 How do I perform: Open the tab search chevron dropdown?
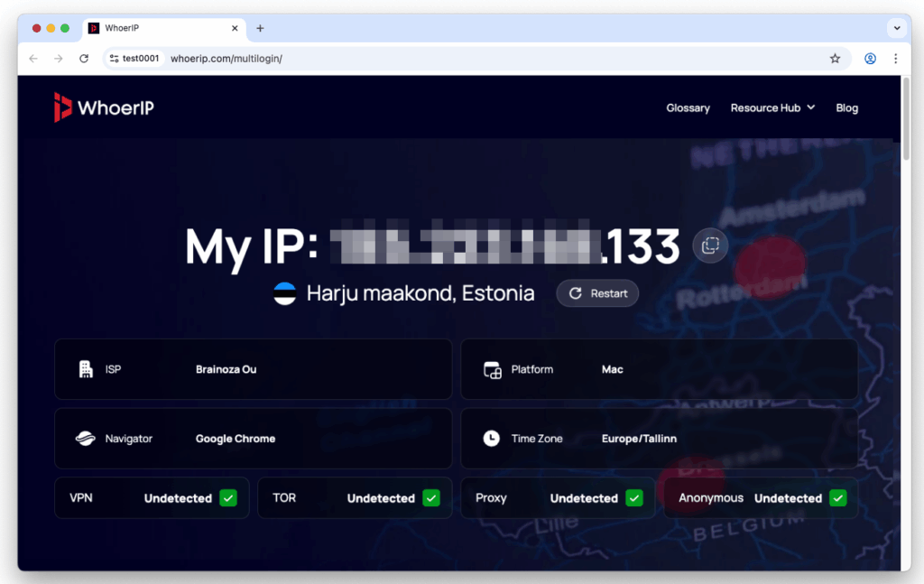(897, 28)
